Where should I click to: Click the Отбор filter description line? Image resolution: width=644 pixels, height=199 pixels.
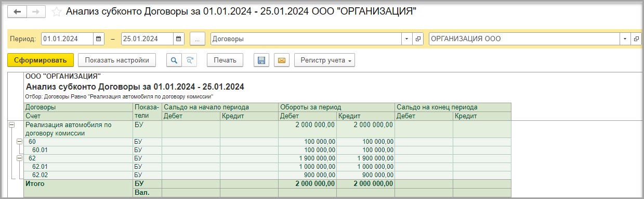coord(119,96)
